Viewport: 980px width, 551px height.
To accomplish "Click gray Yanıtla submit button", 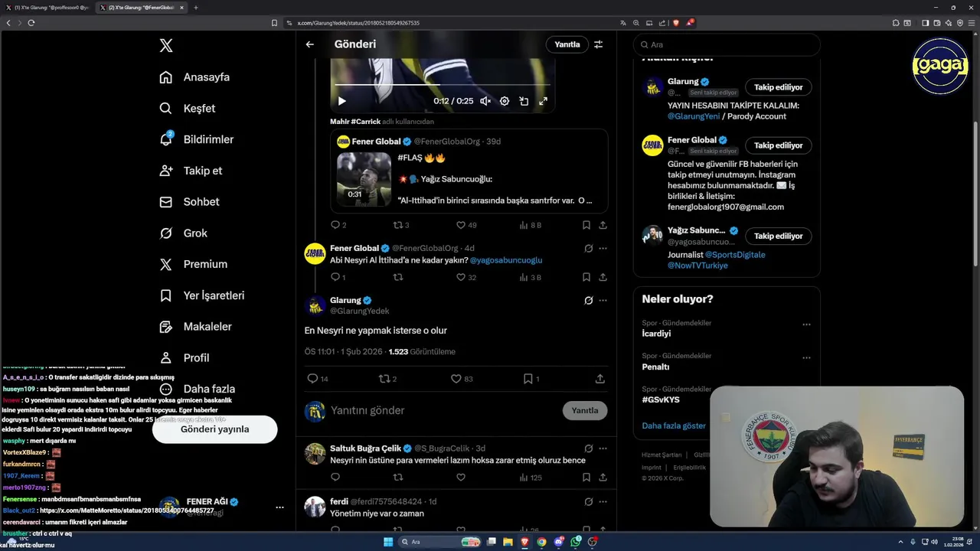I will tap(585, 411).
